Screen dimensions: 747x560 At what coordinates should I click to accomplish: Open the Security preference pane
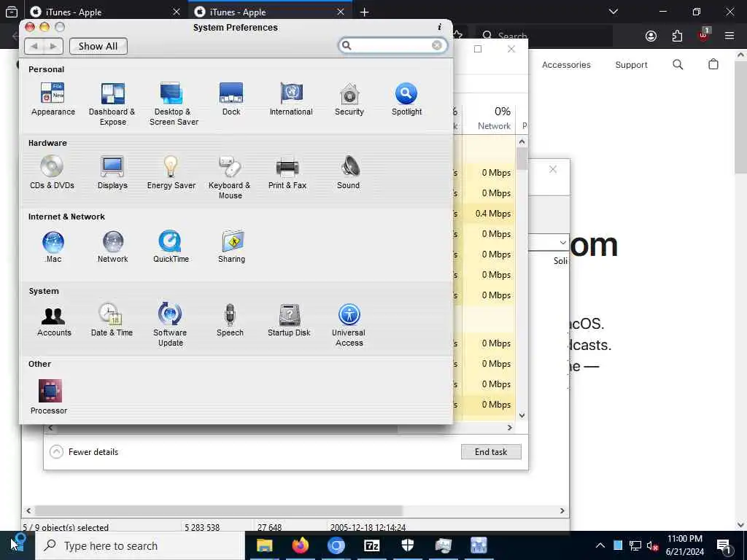point(349,99)
